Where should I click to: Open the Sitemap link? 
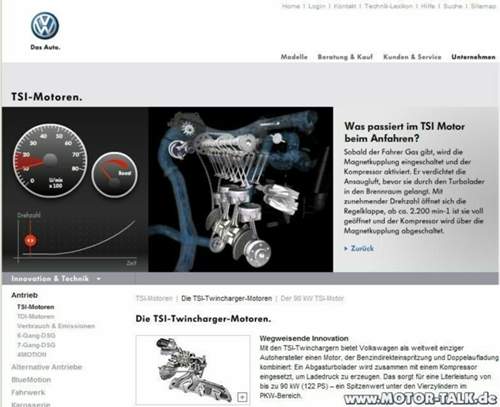(483, 6)
